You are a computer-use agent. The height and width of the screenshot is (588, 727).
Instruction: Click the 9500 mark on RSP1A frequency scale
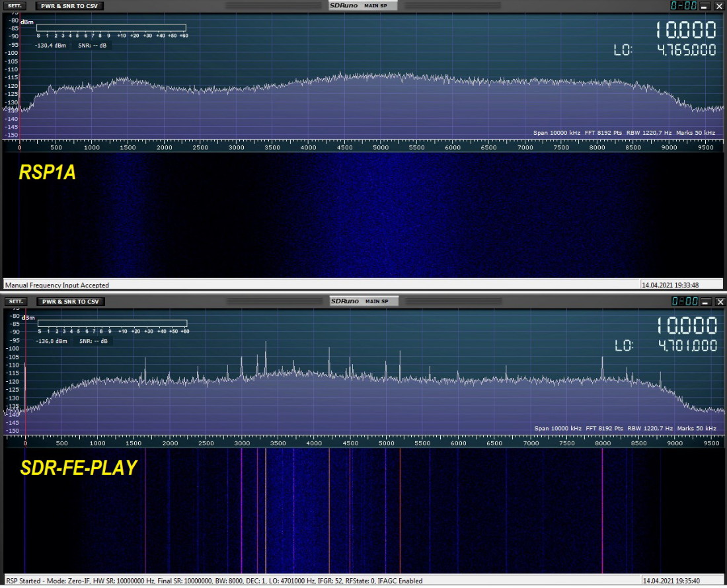tap(706, 147)
